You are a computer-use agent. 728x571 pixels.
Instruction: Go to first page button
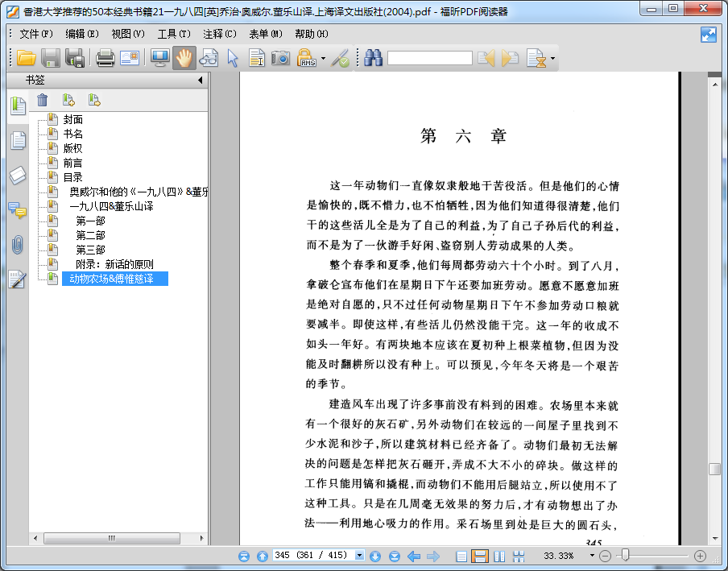tap(244, 556)
